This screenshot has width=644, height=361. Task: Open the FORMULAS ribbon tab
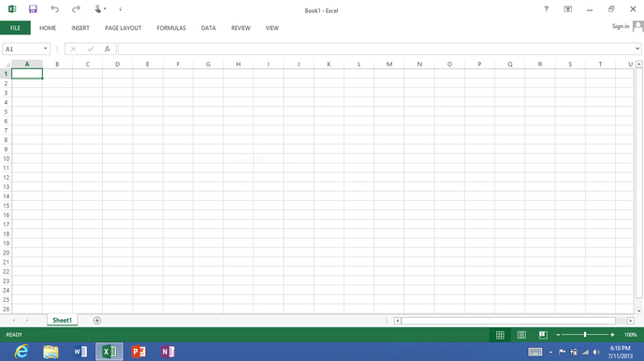coord(171,28)
